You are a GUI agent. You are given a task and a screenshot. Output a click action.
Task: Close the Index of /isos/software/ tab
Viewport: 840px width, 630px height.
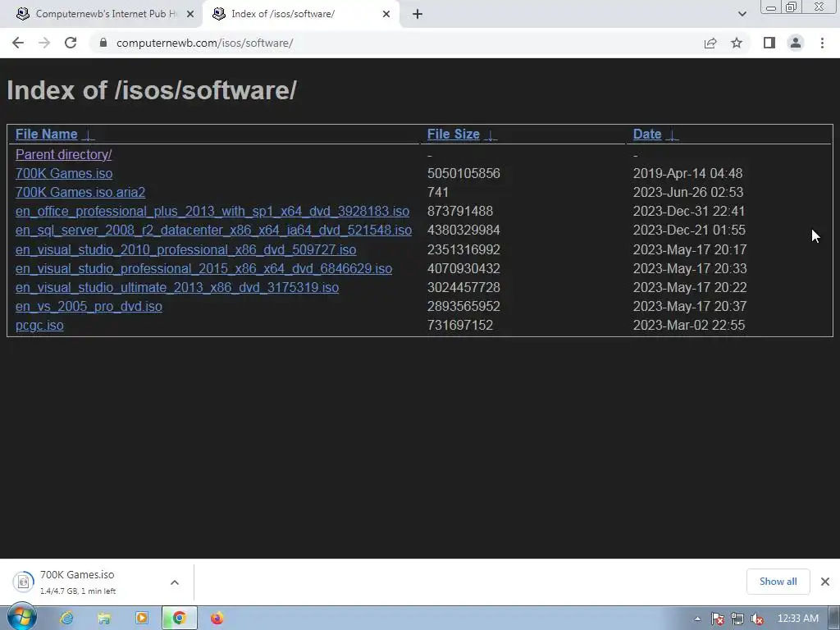pos(386,14)
